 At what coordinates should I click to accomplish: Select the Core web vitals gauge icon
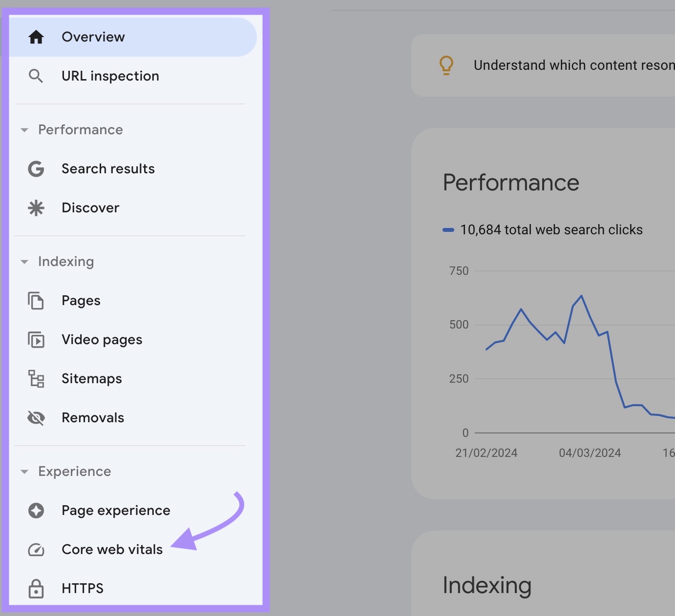[36, 549]
